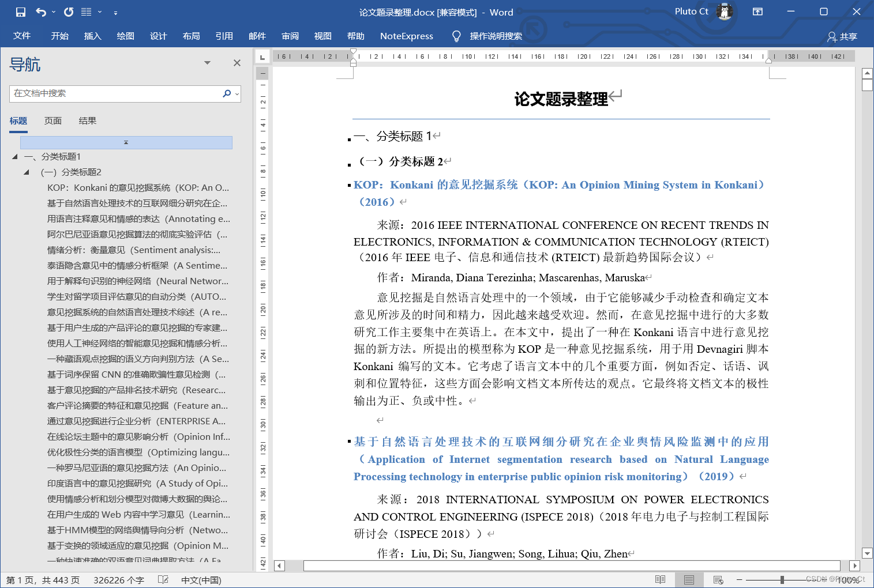Go to heading 基于词序保留 CNN 的准确欺骗性意见检测
This screenshot has height=588, width=874.
pyautogui.click(x=137, y=375)
